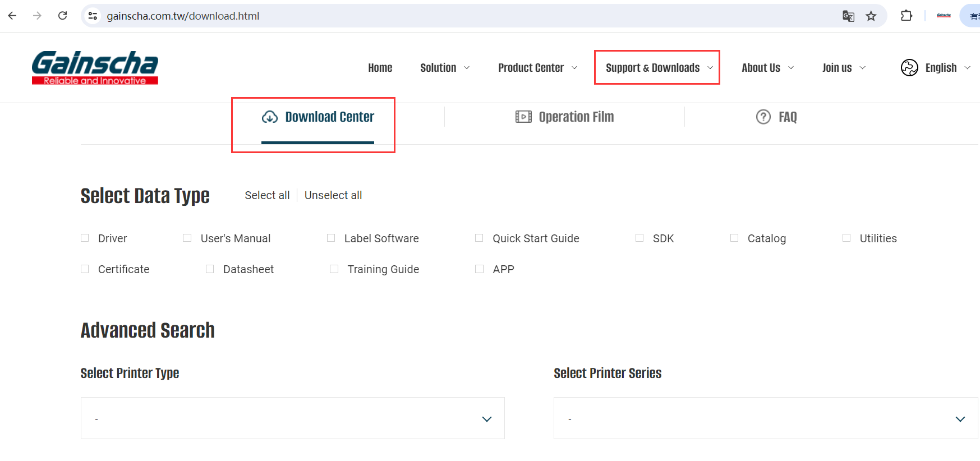Open the Google Translate icon
This screenshot has height=461, width=980.
click(x=848, y=16)
